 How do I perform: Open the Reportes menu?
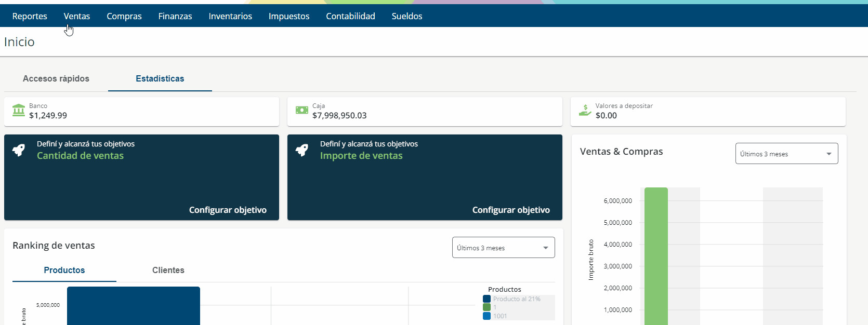30,16
